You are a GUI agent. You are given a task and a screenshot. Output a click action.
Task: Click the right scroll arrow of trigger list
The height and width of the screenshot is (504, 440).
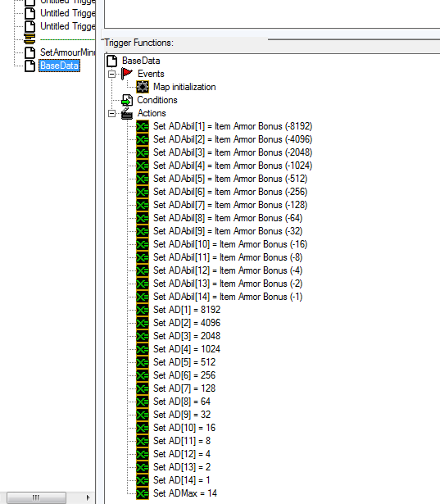point(88,497)
